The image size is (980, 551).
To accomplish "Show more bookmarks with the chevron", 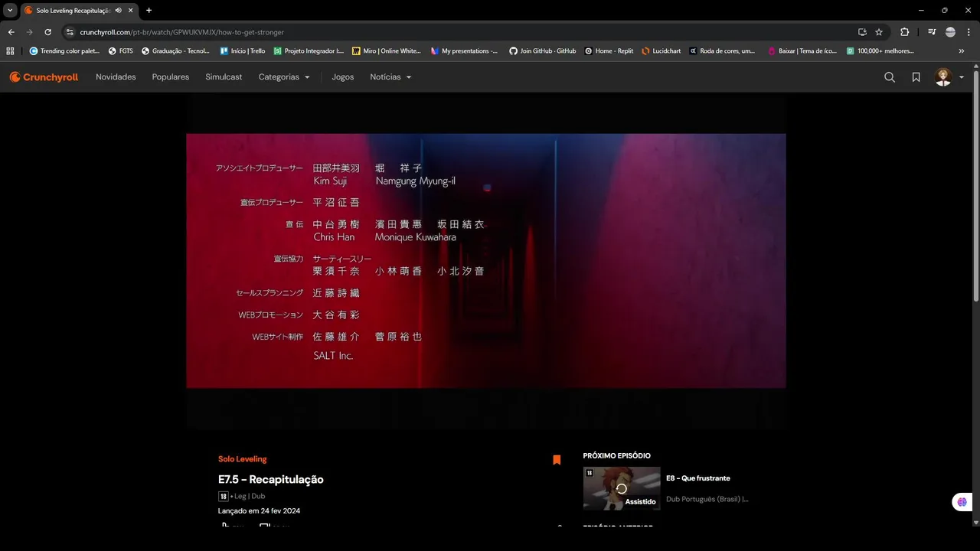I will [962, 51].
